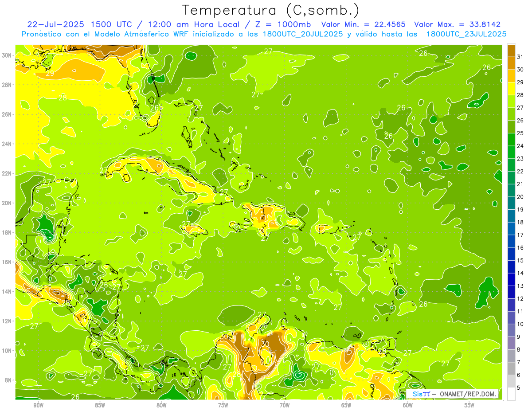
Task: Click the 90W longitude axis label
Action: 38,405
